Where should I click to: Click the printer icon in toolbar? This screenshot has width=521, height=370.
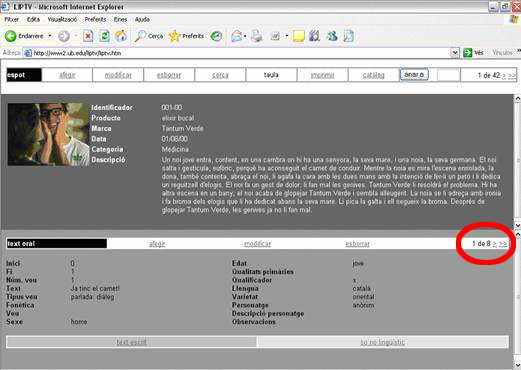click(x=257, y=36)
